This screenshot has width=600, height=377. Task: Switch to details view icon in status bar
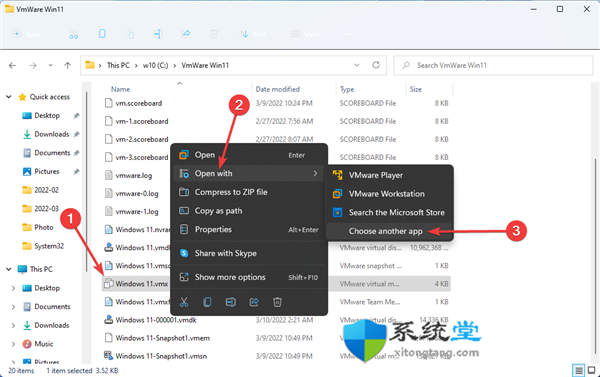click(579, 370)
